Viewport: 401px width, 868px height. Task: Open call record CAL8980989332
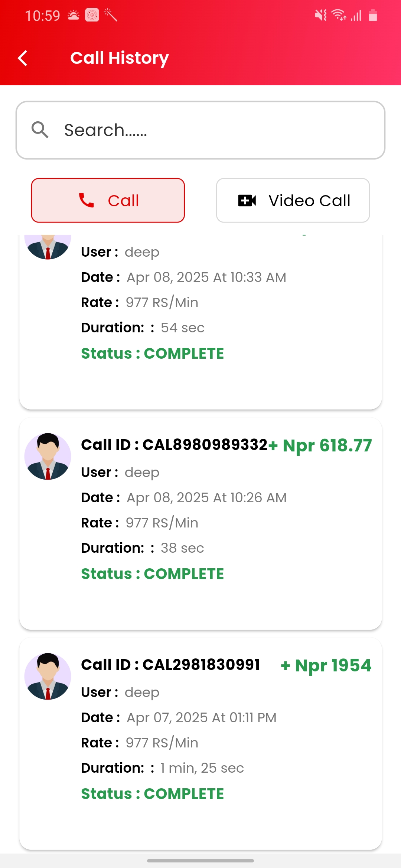click(200, 523)
